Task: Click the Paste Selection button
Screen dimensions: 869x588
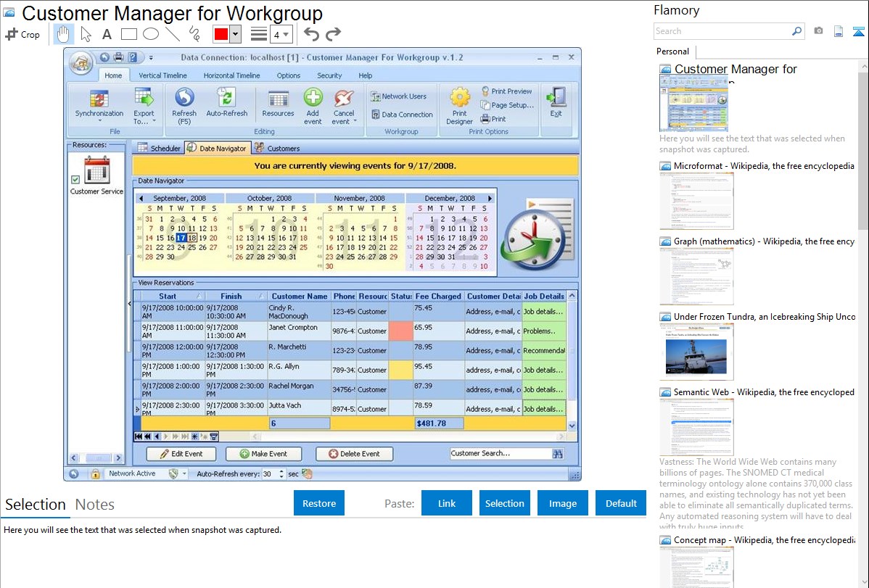Action: [504, 503]
